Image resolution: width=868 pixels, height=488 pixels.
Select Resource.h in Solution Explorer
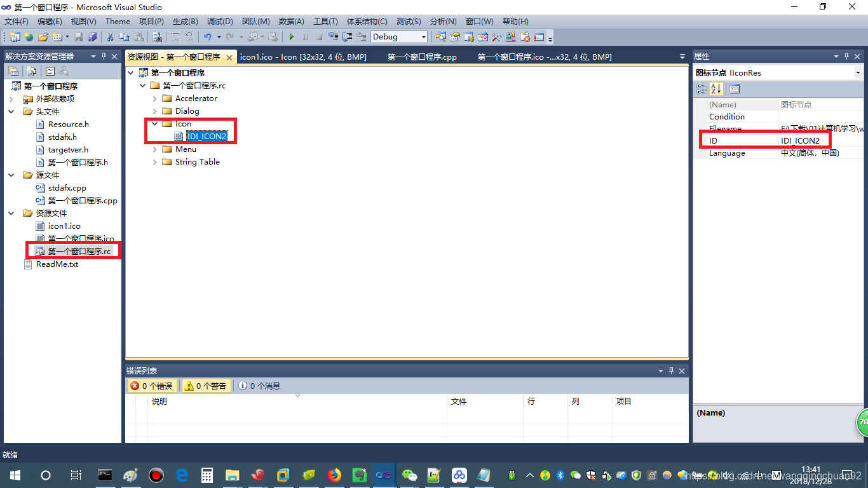(x=69, y=125)
